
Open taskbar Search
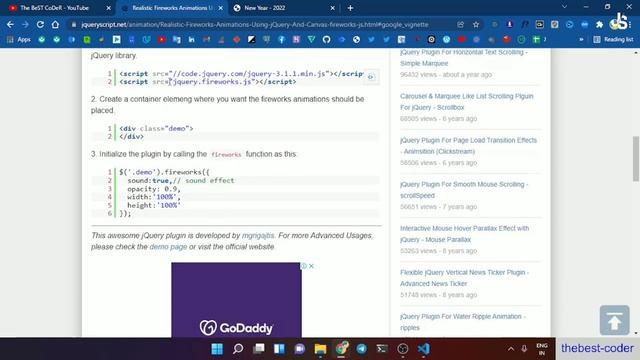pyautogui.click(x=238, y=349)
